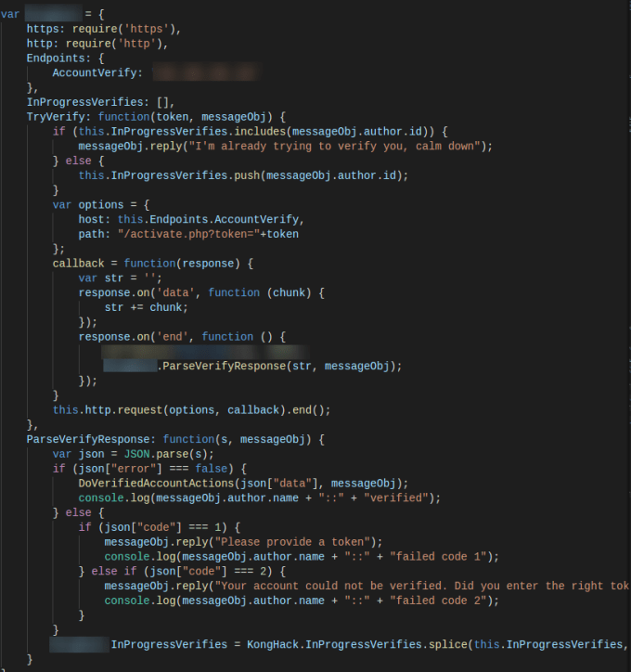Image resolution: width=631 pixels, height=672 pixels.
Task: Click the "InProgressVerifies: []," line
Action: click(x=100, y=102)
